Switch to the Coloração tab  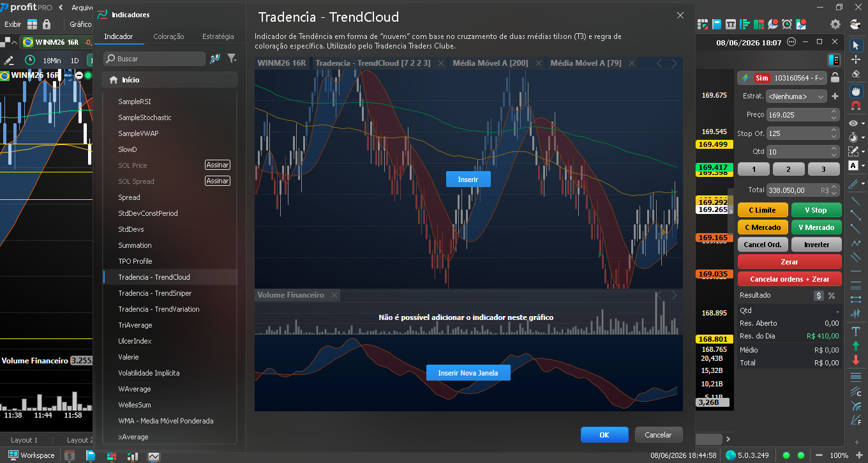168,36
